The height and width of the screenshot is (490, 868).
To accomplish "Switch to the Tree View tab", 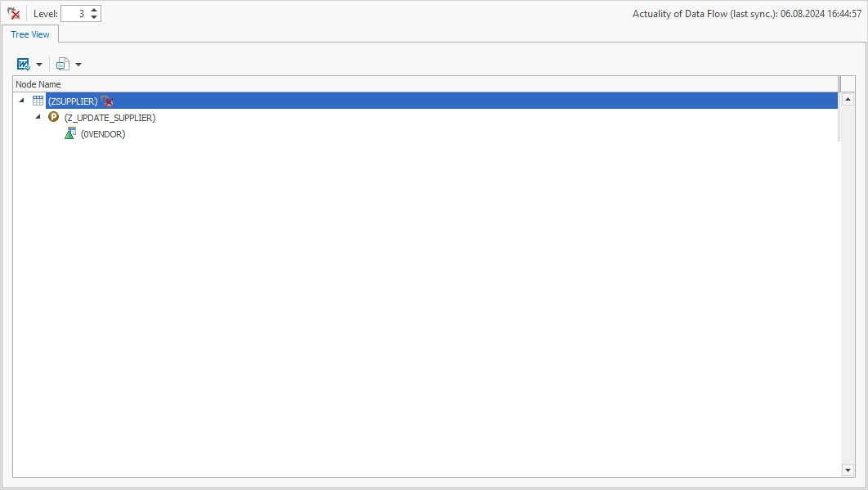I will [x=30, y=34].
